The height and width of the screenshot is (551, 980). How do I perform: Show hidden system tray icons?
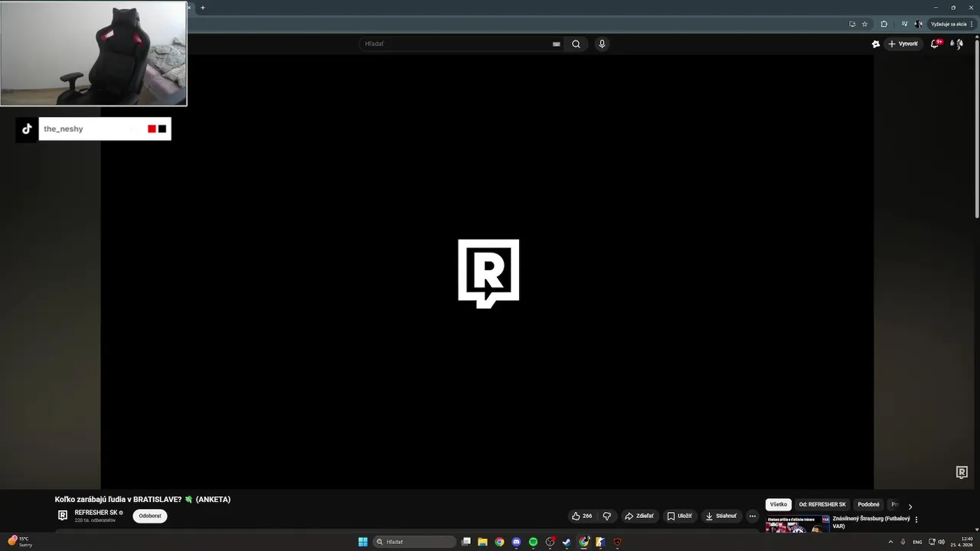coord(890,542)
